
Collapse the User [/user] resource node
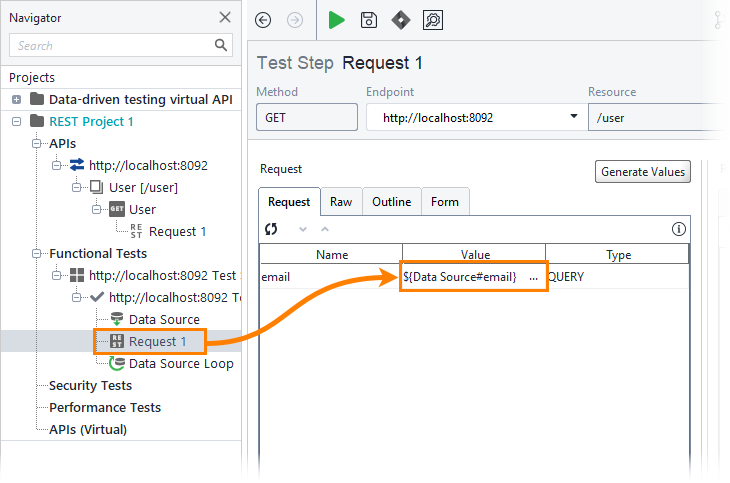coord(76,187)
